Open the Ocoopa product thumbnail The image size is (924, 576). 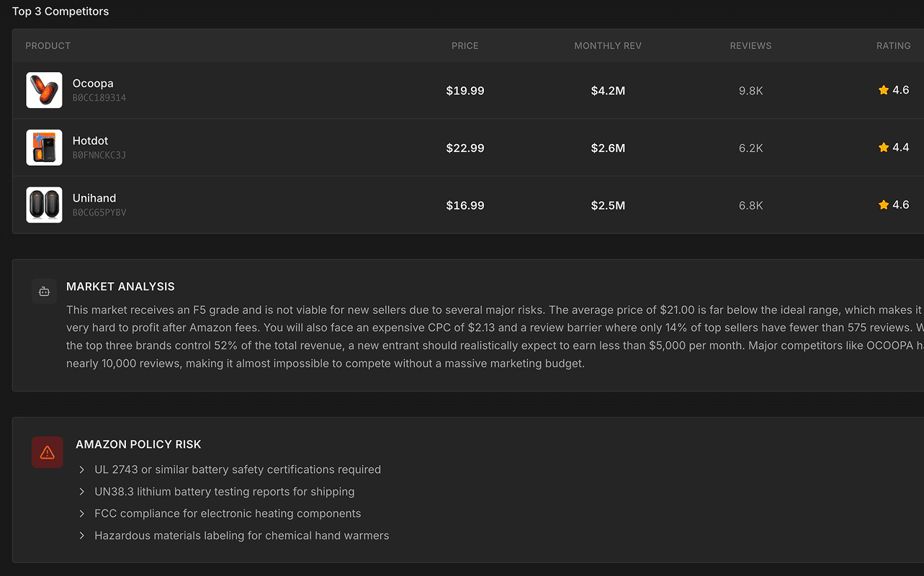coord(44,90)
